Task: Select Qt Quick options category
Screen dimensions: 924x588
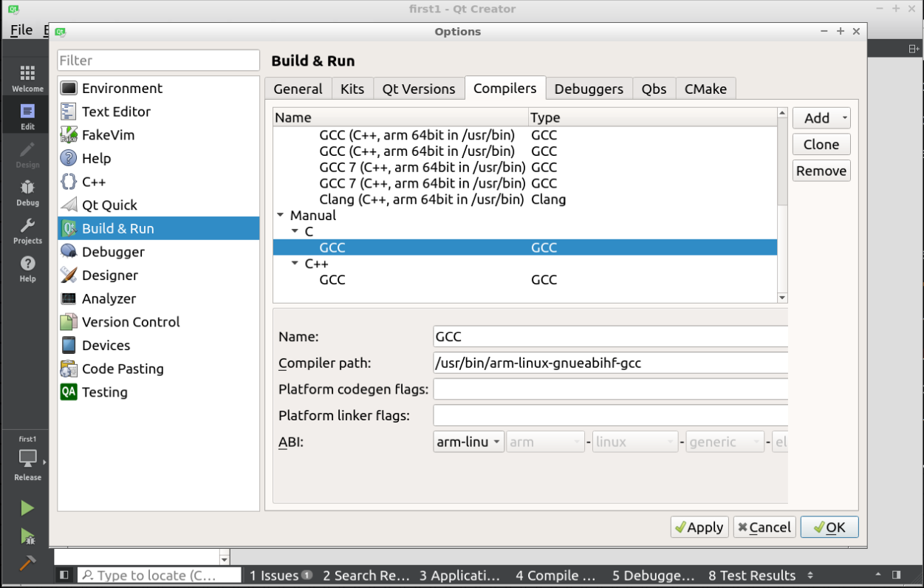Action: click(x=159, y=205)
